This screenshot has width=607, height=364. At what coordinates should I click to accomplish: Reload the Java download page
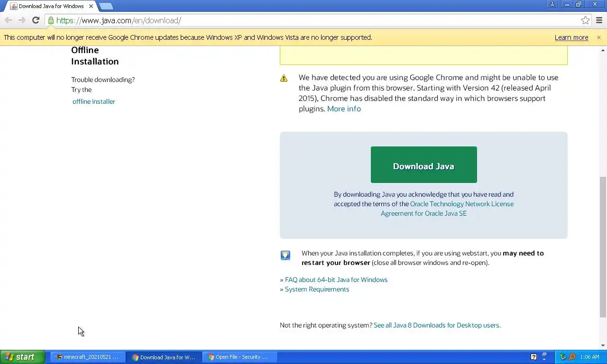pyautogui.click(x=36, y=20)
